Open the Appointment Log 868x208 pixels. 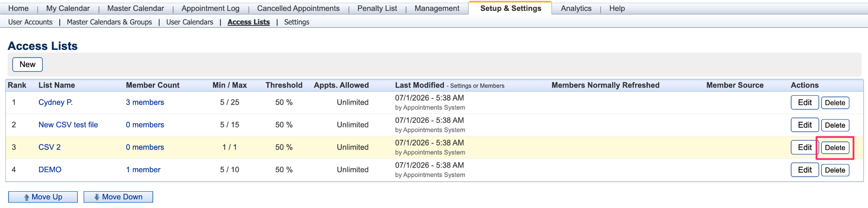click(x=210, y=8)
